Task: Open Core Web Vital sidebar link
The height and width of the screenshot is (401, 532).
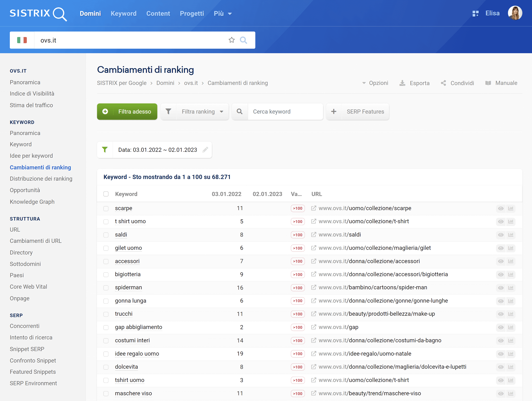Action: (x=28, y=287)
